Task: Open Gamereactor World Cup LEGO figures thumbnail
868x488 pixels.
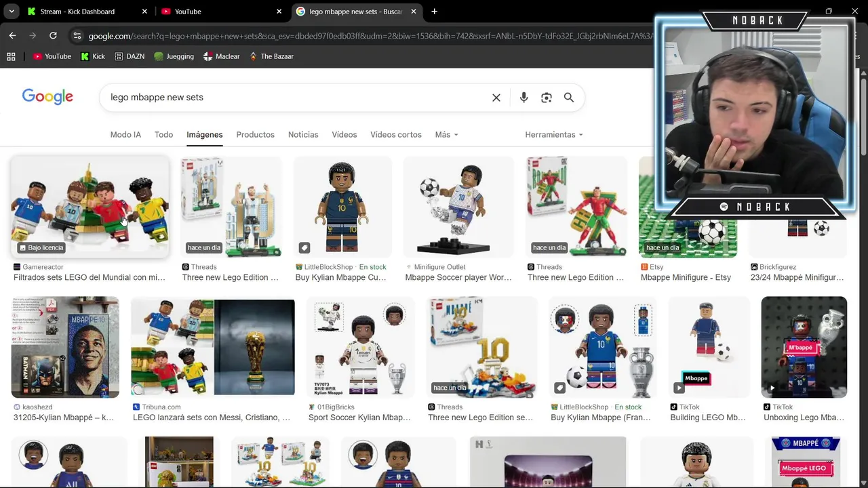Action: tap(90, 207)
